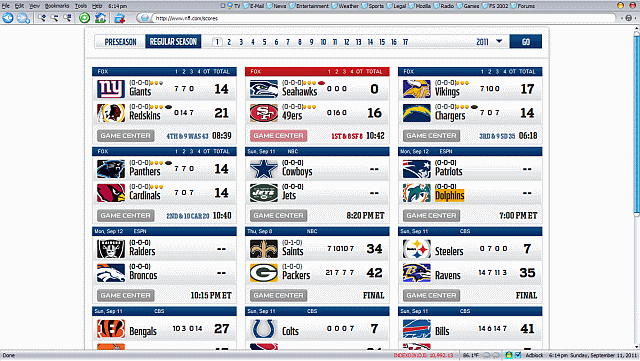Open the Tools menu
Image resolution: width=640 pixels, height=361 pixels.
81,6
